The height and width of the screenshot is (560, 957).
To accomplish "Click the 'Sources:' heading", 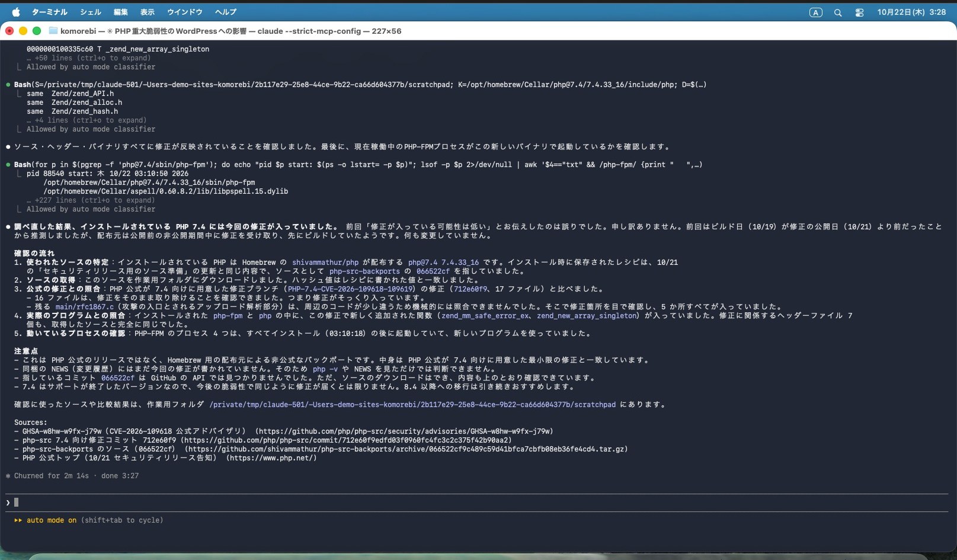I will 31,423.
